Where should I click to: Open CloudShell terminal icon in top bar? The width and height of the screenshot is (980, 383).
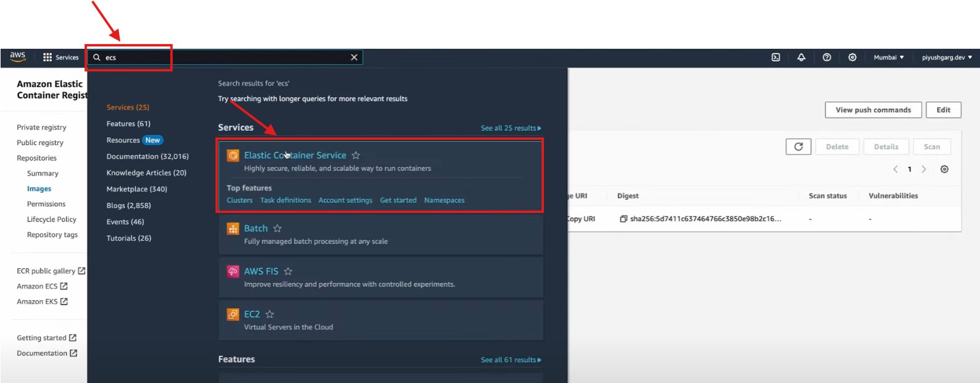775,58
